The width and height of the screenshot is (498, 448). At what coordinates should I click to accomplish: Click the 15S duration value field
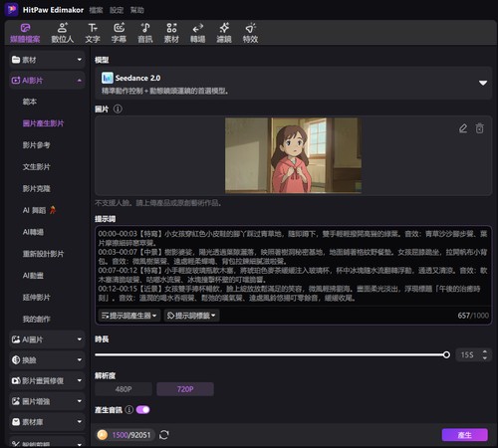coord(467,354)
